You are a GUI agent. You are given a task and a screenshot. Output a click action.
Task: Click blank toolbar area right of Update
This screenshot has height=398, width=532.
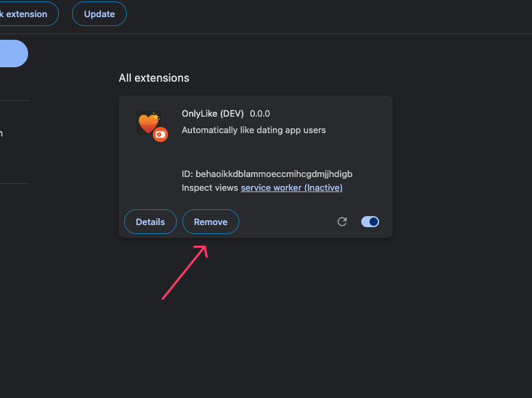click(329, 14)
